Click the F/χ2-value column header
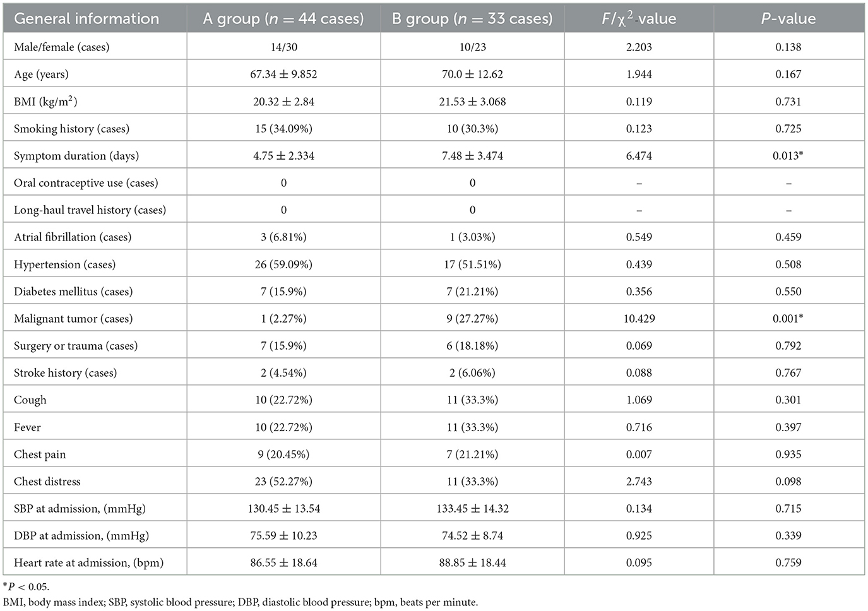This screenshot has height=611, width=868. point(639,18)
